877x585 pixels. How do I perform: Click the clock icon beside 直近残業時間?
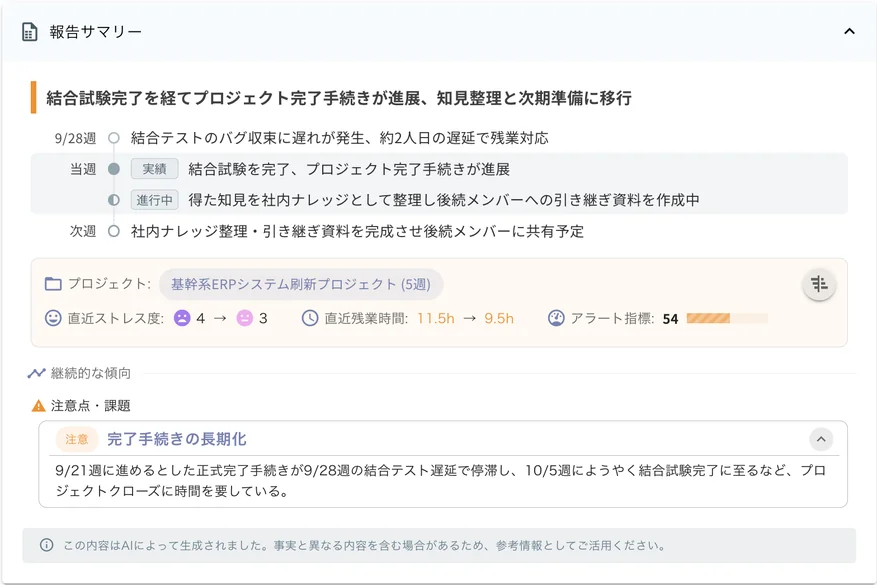pyautogui.click(x=310, y=318)
